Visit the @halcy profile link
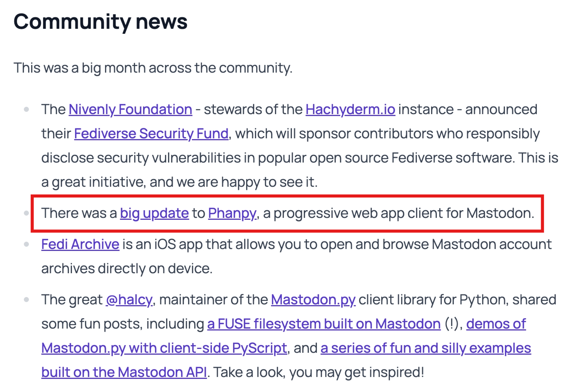This screenshot has height=392, width=576. [129, 300]
